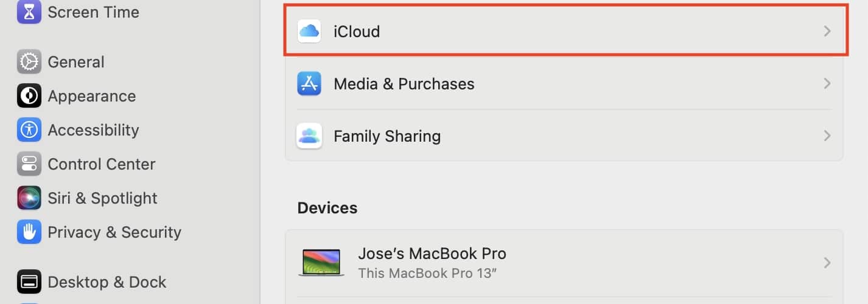Open Accessibility via its blue figure icon
This screenshot has width=868, height=304.
point(29,130)
